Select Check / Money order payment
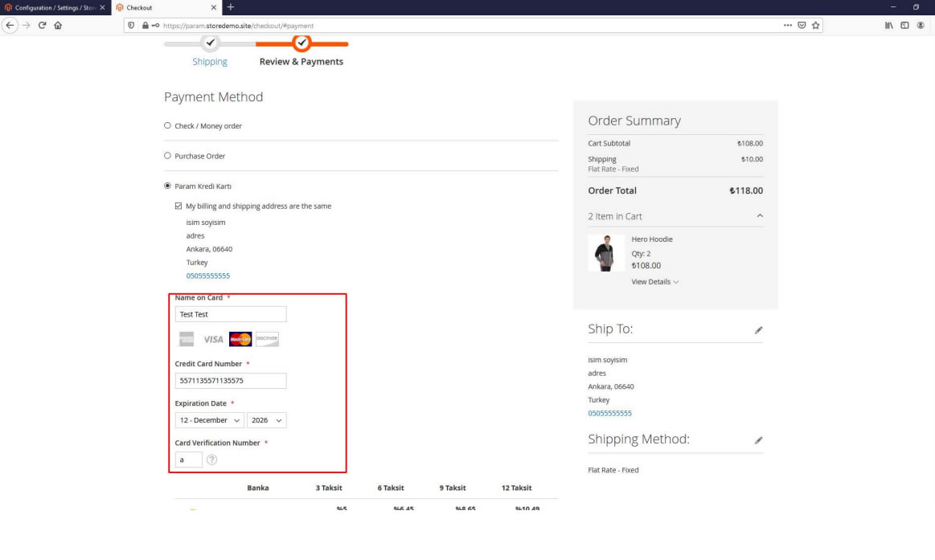 tap(167, 125)
